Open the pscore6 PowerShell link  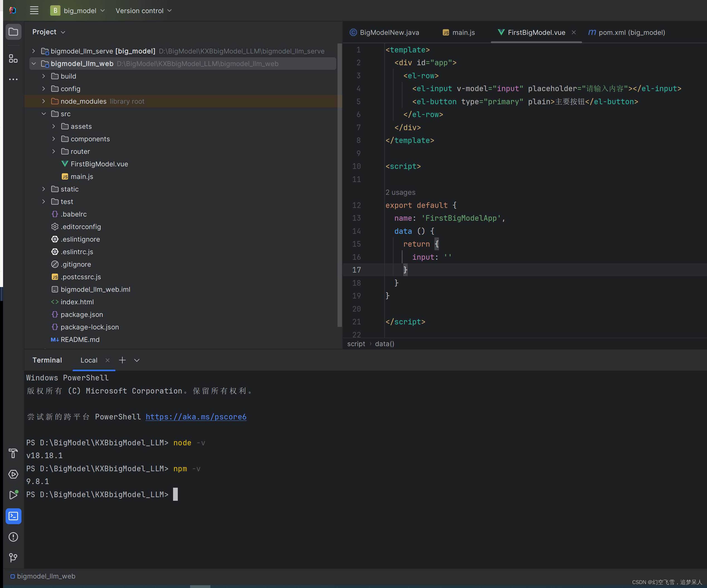pos(196,417)
